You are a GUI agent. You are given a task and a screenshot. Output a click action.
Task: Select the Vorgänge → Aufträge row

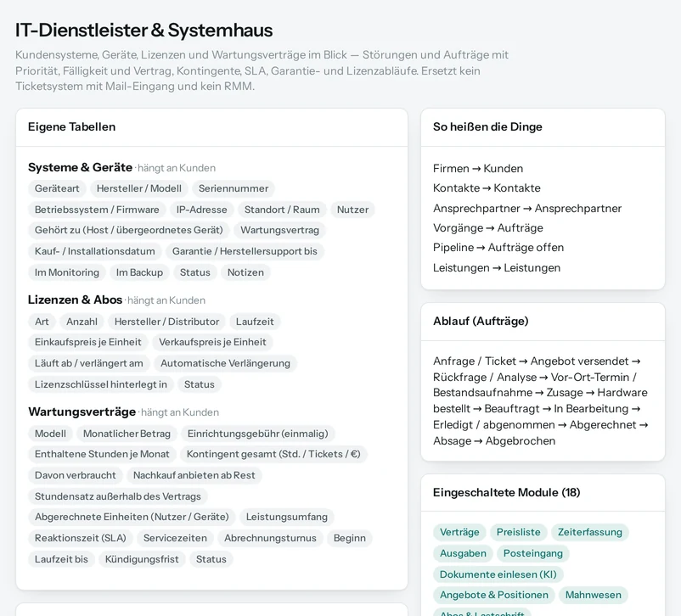488,228
